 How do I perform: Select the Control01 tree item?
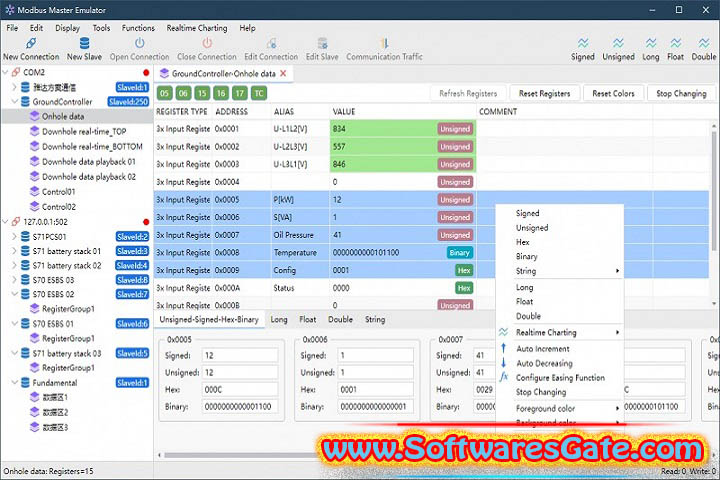click(59, 192)
